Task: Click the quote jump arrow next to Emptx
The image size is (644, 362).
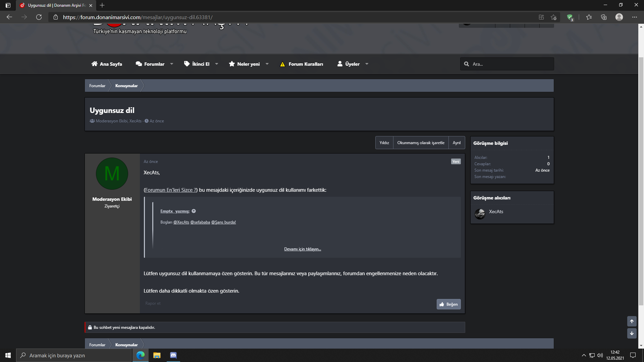Action: click(194, 211)
